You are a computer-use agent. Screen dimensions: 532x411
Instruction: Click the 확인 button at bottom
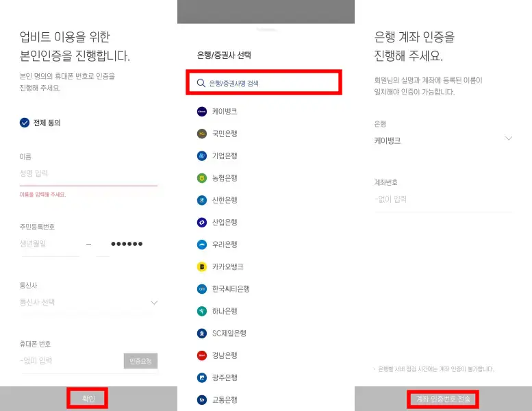pyautogui.click(x=88, y=399)
